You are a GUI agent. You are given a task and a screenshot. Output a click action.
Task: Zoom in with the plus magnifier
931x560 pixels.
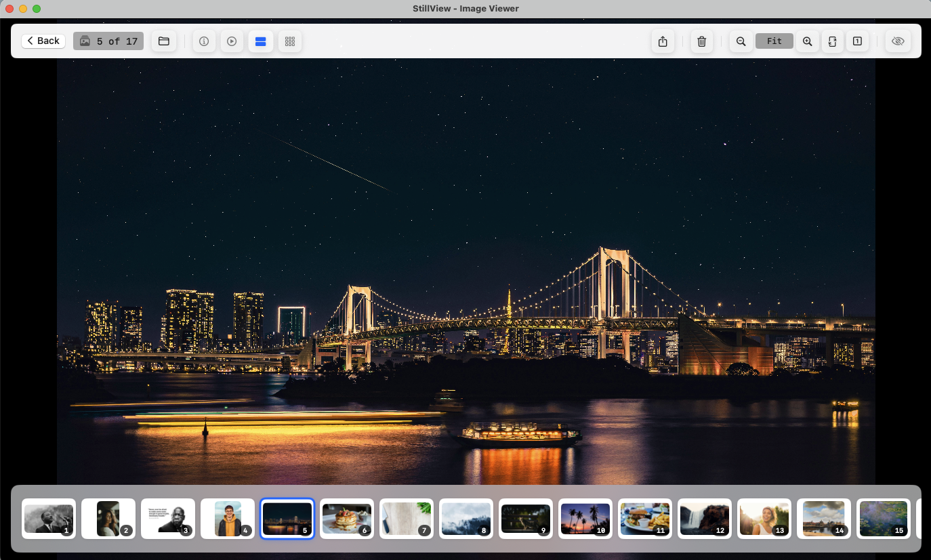(x=807, y=41)
